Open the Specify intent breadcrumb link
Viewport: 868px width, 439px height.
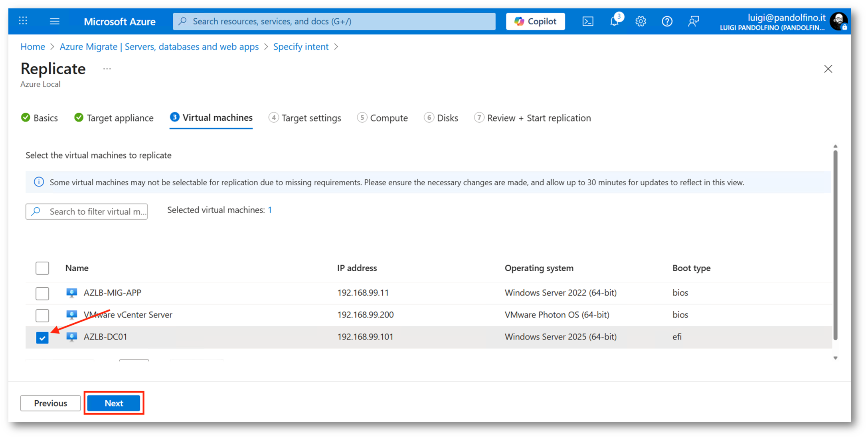tap(301, 47)
